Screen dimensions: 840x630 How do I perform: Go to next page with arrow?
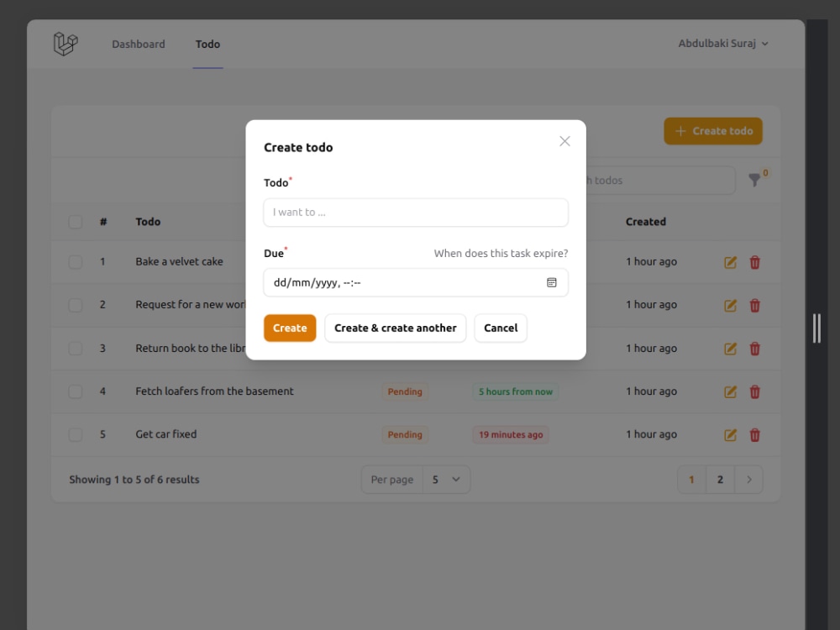(749, 480)
